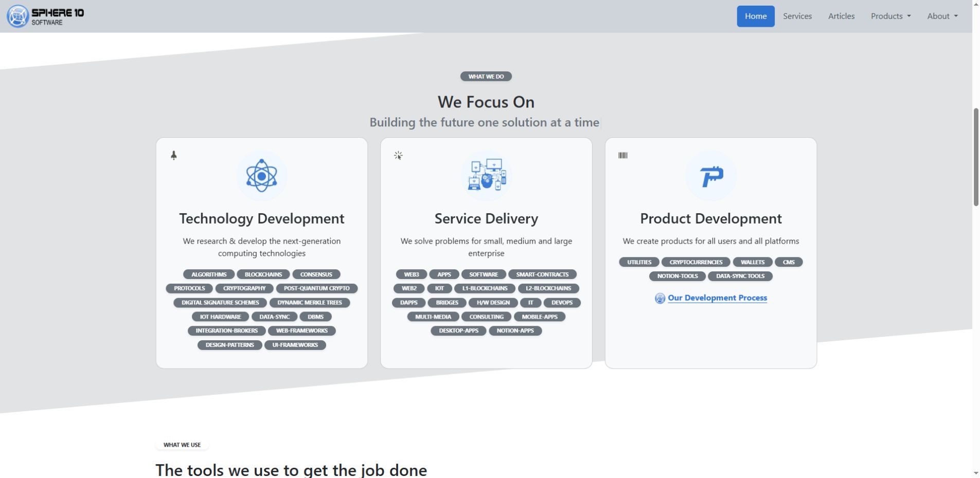Expand the About dropdown menu
Screen dimensions: 980x478
point(942,16)
